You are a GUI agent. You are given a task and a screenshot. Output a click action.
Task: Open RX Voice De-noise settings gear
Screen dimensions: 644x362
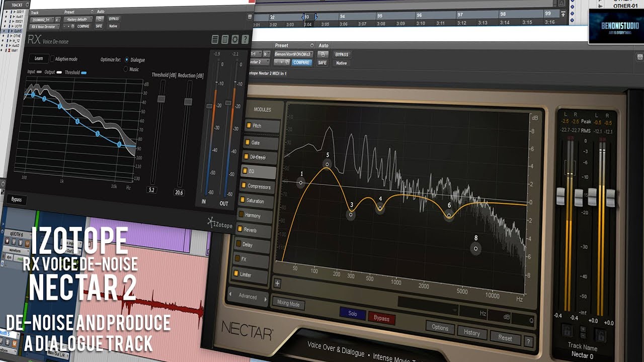(x=235, y=39)
